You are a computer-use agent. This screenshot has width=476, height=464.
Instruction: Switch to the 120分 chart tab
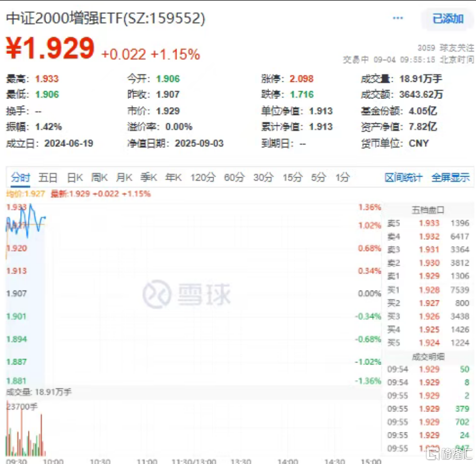203,177
